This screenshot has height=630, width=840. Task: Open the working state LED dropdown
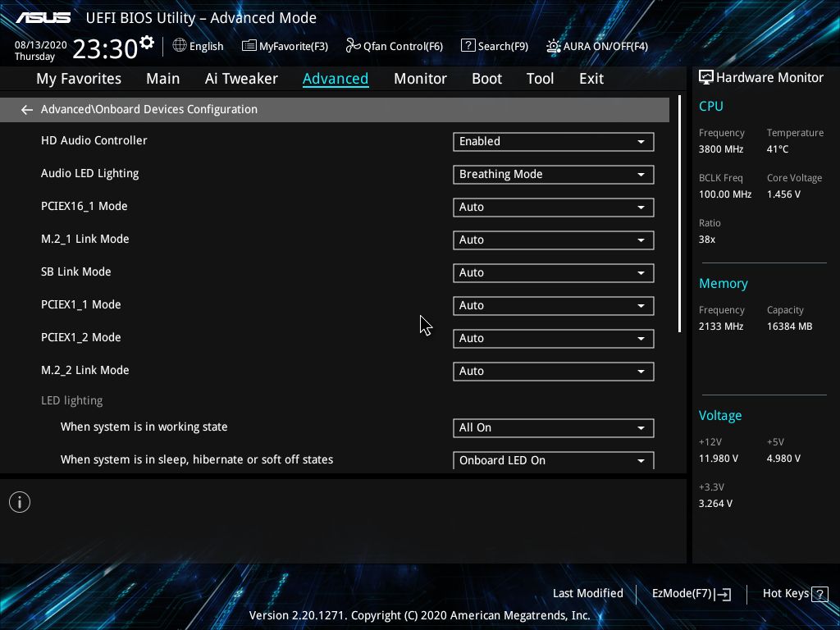[554, 428]
